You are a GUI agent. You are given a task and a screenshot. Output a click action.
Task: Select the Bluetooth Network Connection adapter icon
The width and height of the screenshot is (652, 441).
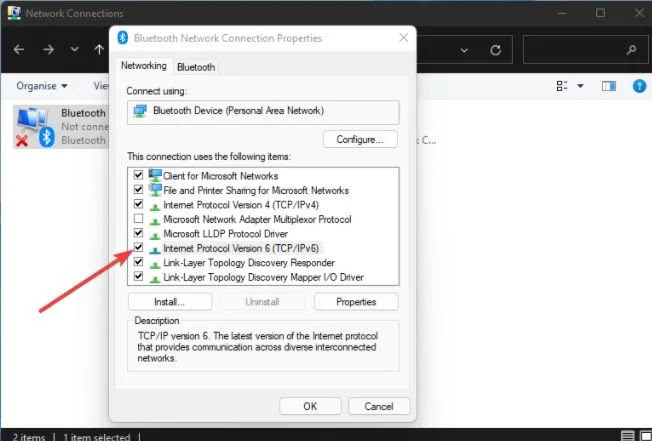point(35,126)
